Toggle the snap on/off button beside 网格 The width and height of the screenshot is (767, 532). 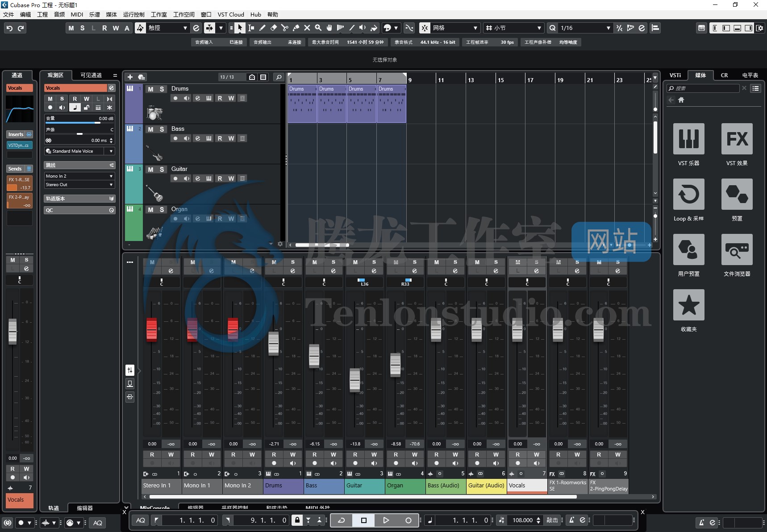[x=425, y=28]
